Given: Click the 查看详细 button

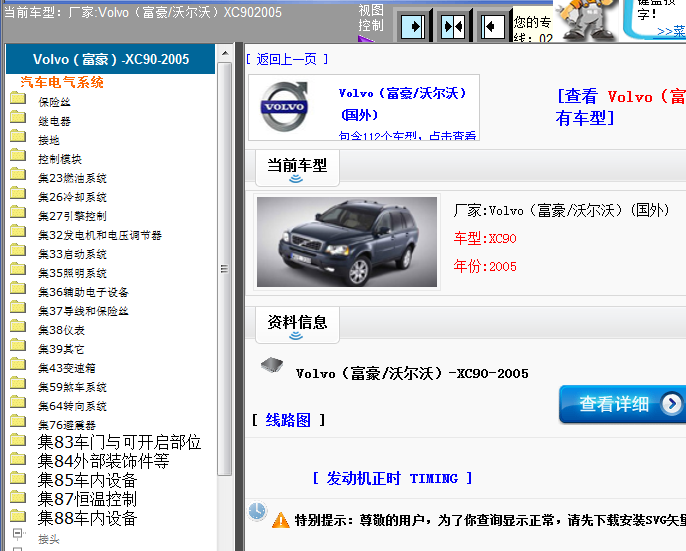Looking at the screenshot, I should [x=622, y=404].
